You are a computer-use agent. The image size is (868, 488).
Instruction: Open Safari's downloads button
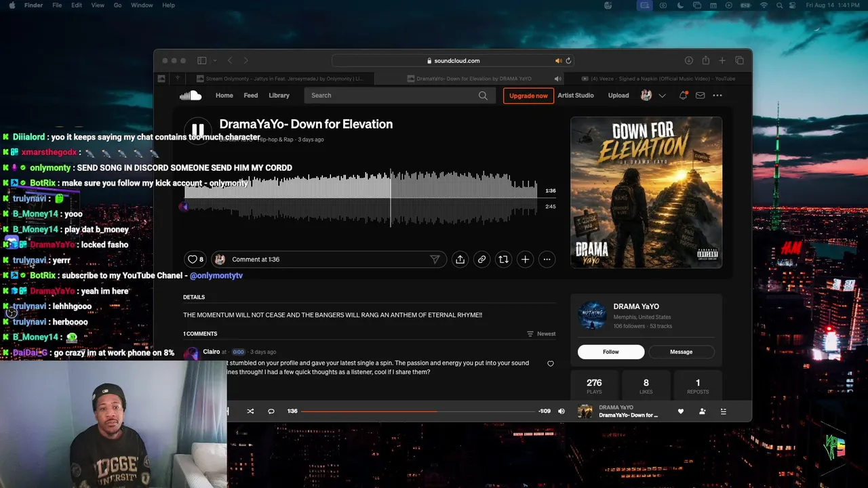click(688, 61)
